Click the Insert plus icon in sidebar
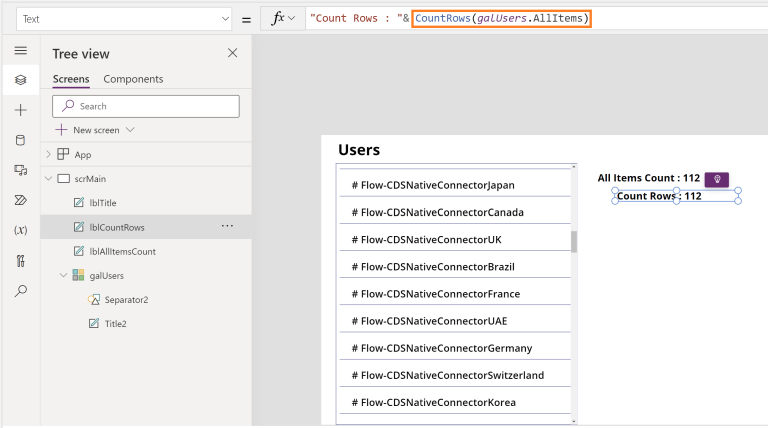Viewport: 768px width, 428px height. point(20,110)
